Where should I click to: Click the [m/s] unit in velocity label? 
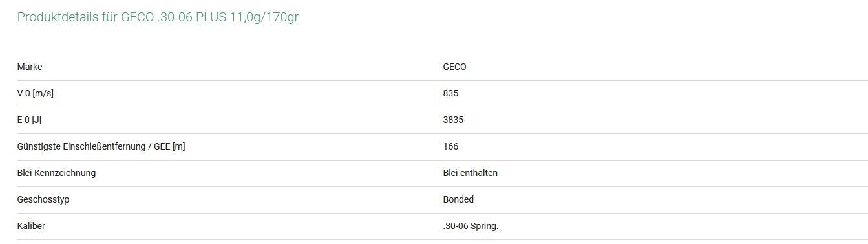[x=43, y=93]
